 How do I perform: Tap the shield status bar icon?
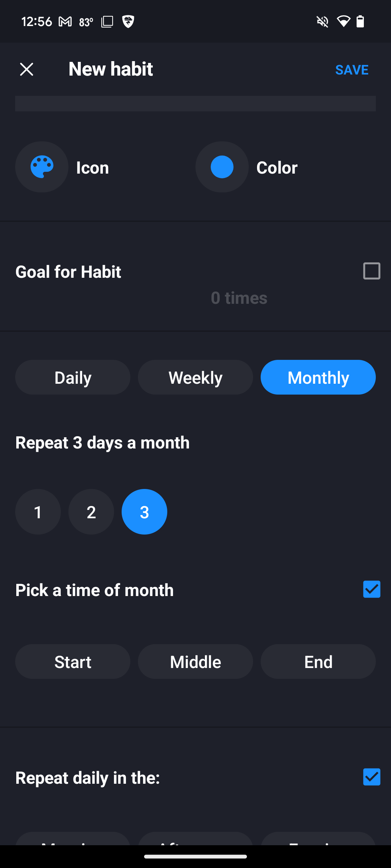128,22
